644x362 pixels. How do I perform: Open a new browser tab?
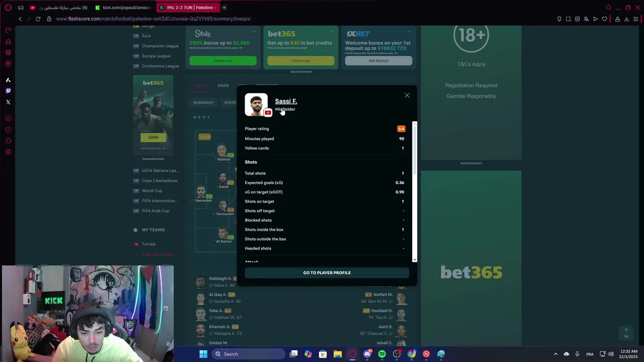tap(224, 8)
